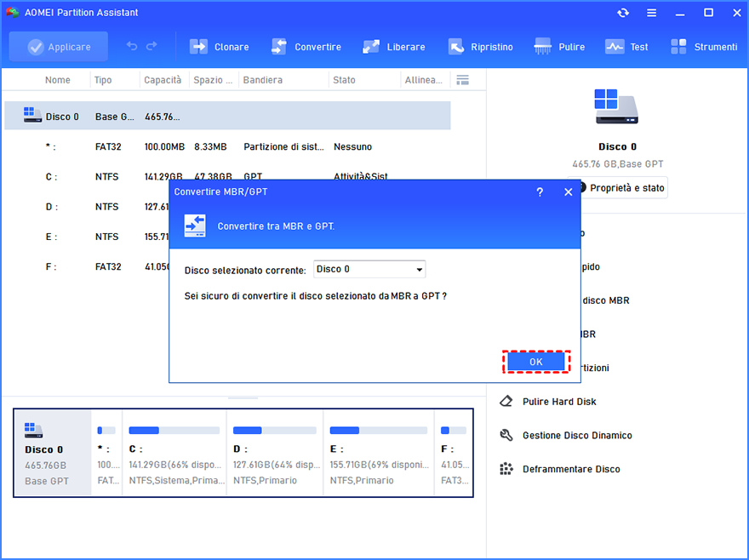Click the wrench icon for Gestione Disco Dinamico
Viewport: 749px width, 560px height.
click(506, 435)
